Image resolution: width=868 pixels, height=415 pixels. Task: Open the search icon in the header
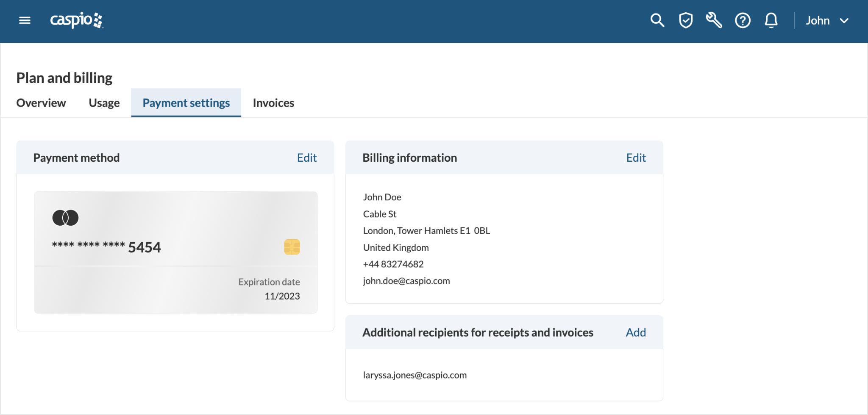pyautogui.click(x=657, y=20)
